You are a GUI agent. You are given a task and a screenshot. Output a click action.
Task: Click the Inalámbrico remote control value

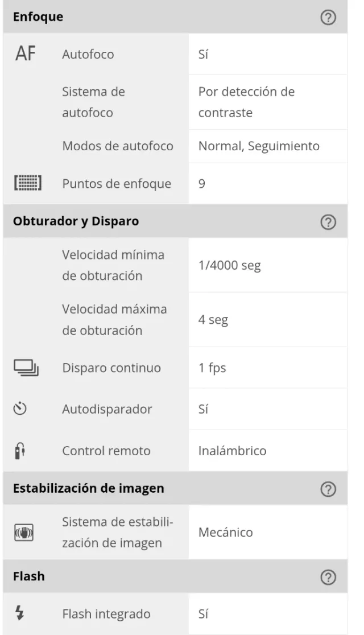[x=232, y=451]
